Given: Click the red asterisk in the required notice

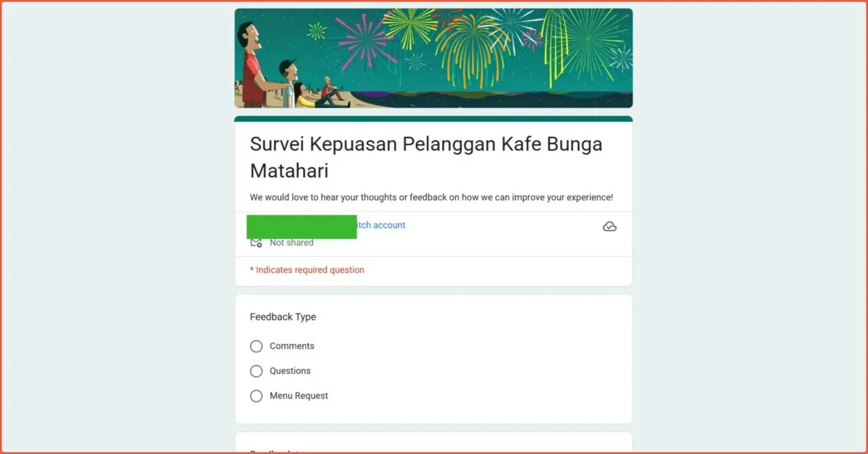Looking at the screenshot, I should (252, 270).
